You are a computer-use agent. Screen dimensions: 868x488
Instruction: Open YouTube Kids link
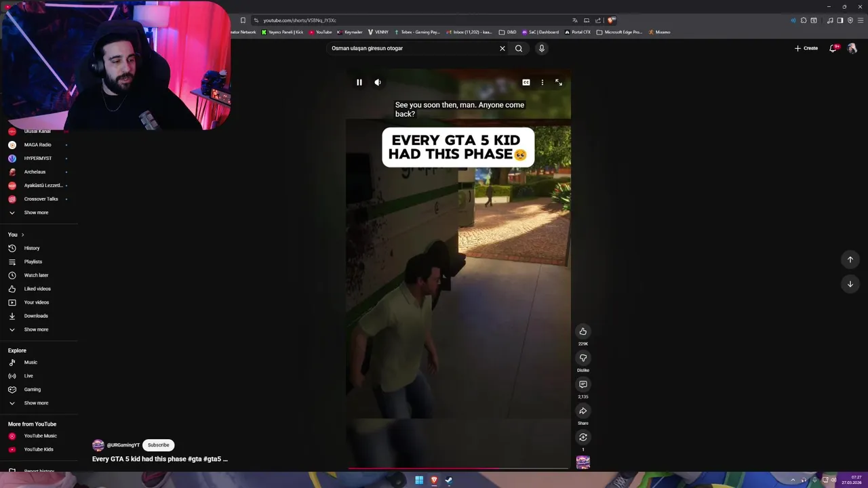[39, 450]
